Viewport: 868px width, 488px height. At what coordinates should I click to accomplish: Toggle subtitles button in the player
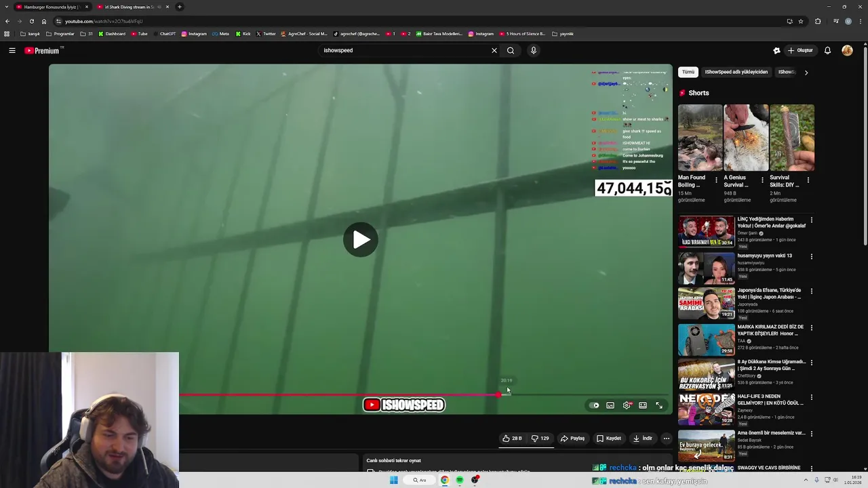[x=610, y=405]
